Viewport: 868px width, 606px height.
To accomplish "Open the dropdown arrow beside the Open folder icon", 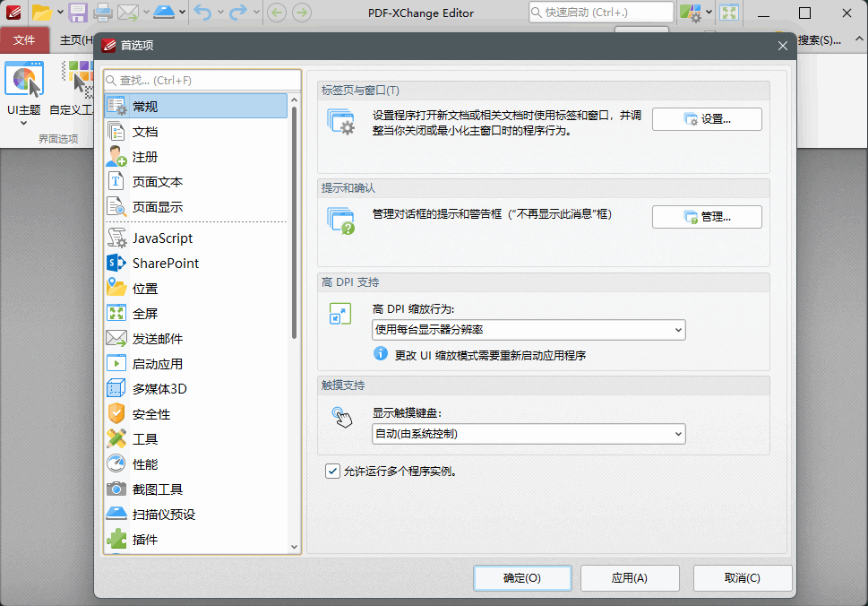I will pos(60,13).
